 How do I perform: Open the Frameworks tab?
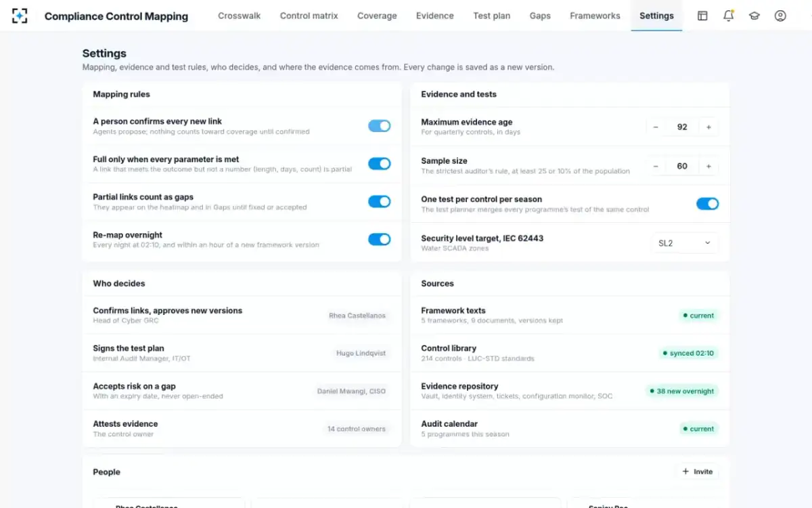[595, 16]
